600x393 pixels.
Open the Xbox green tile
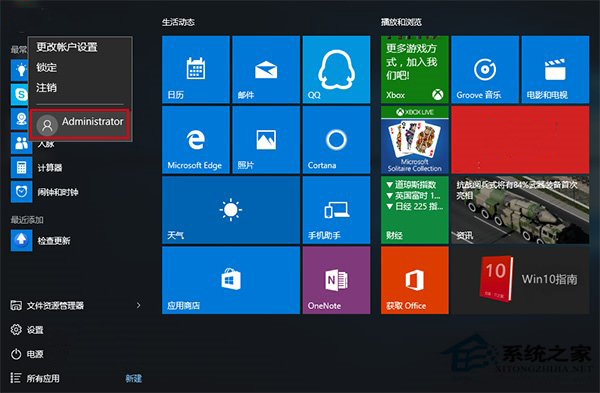[414, 70]
